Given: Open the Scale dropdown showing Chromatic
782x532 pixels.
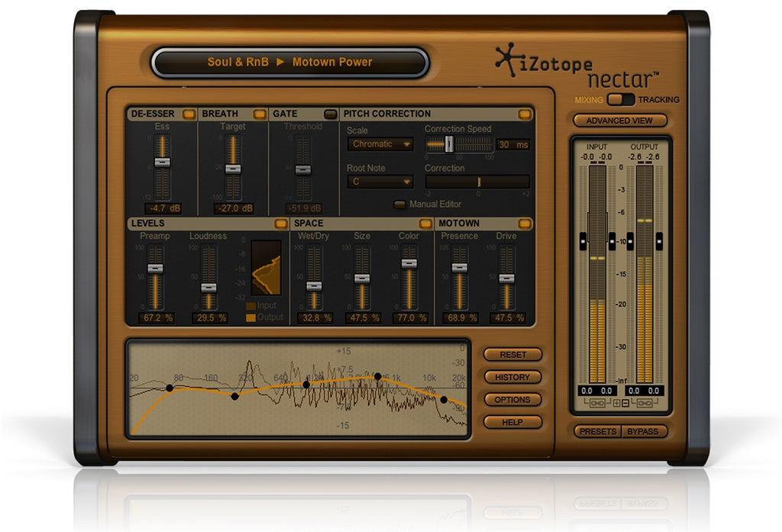Looking at the screenshot, I should pos(380,144).
